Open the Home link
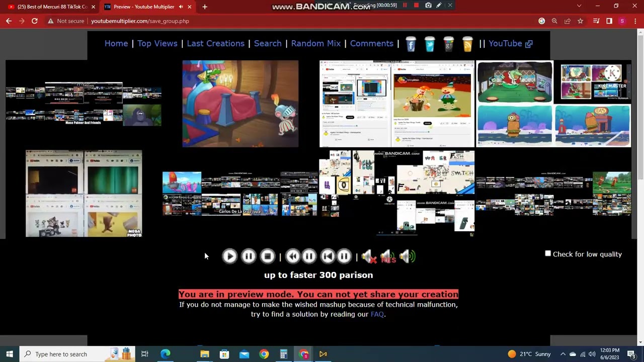 (x=116, y=43)
